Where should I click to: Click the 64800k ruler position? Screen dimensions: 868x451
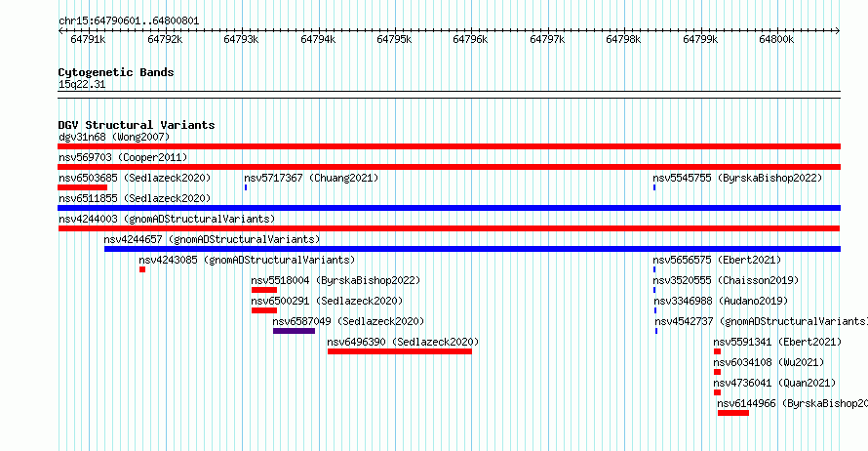pyautogui.click(x=776, y=39)
